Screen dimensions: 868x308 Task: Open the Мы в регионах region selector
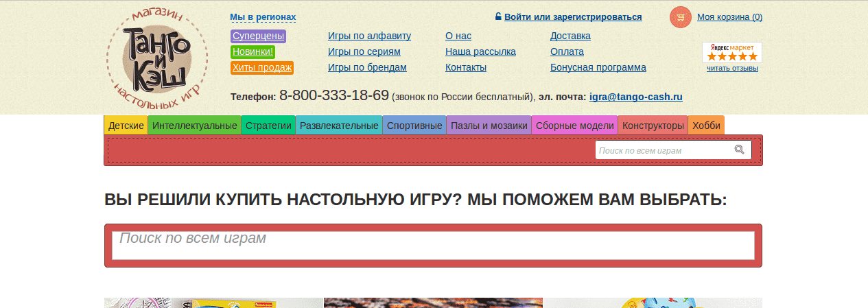coord(263,17)
